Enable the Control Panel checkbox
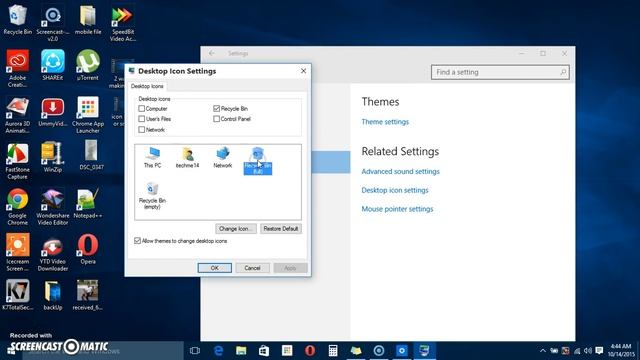The width and height of the screenshot is (640, 360). click(x=216, y=119)
